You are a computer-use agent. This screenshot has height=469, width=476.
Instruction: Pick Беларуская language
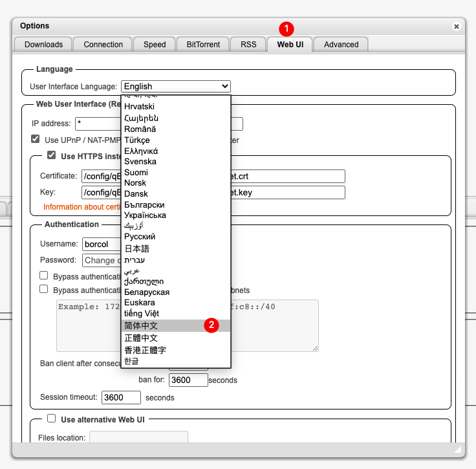(x=176, y=292)
